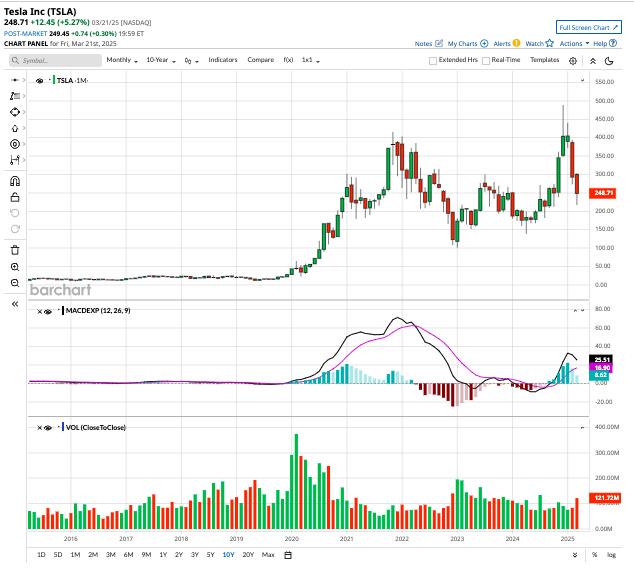Screen dimensions: 634x569
Task: Open the 10-Year period dropdown
Action: point(161,60)
